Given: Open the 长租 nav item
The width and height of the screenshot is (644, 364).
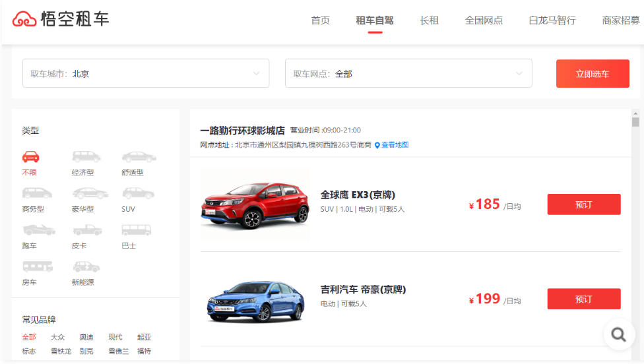Looking at the screenshot, I should [x=429, y=20].
